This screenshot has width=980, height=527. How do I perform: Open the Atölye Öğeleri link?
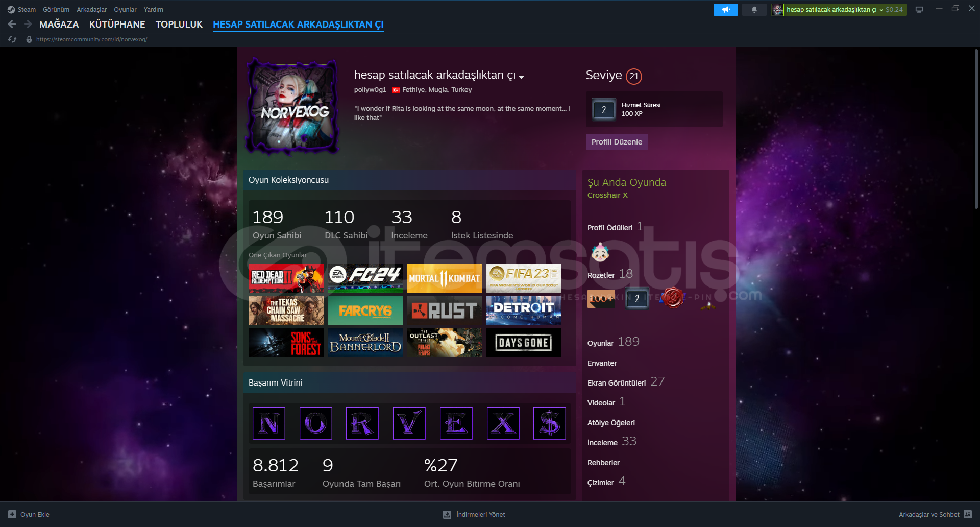[x=611, y=423]
